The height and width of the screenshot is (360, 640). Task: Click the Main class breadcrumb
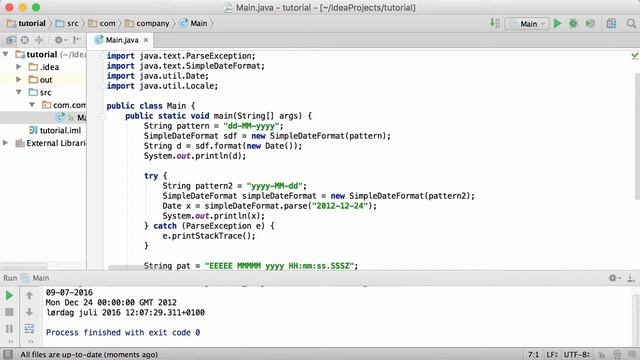[193, 23]
